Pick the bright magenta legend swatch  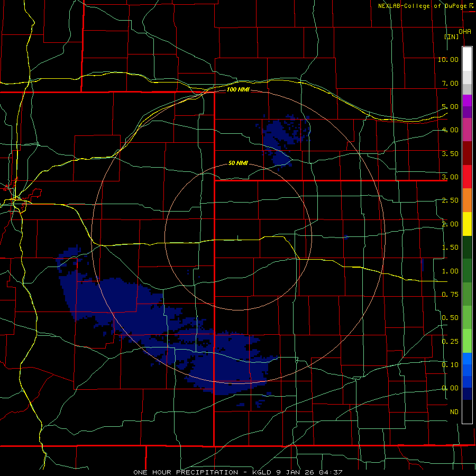467,100
